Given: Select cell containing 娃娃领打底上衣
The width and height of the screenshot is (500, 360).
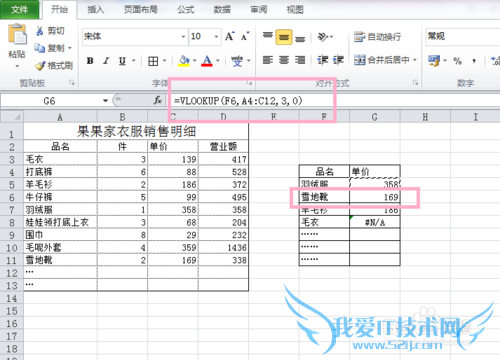Looking at the screenshot, I should point(60,222).
